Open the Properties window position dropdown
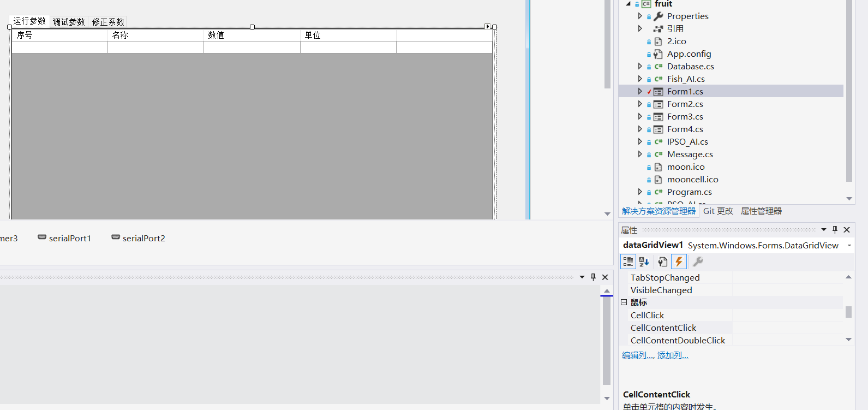Screen dimensions: 868x410 [x=824, y=230]
